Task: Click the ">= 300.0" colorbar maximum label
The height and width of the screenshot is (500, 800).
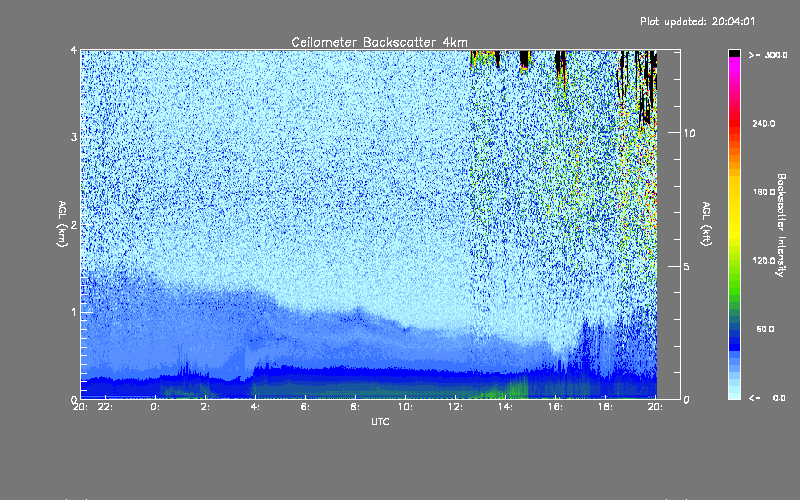Action: (768, 55)
